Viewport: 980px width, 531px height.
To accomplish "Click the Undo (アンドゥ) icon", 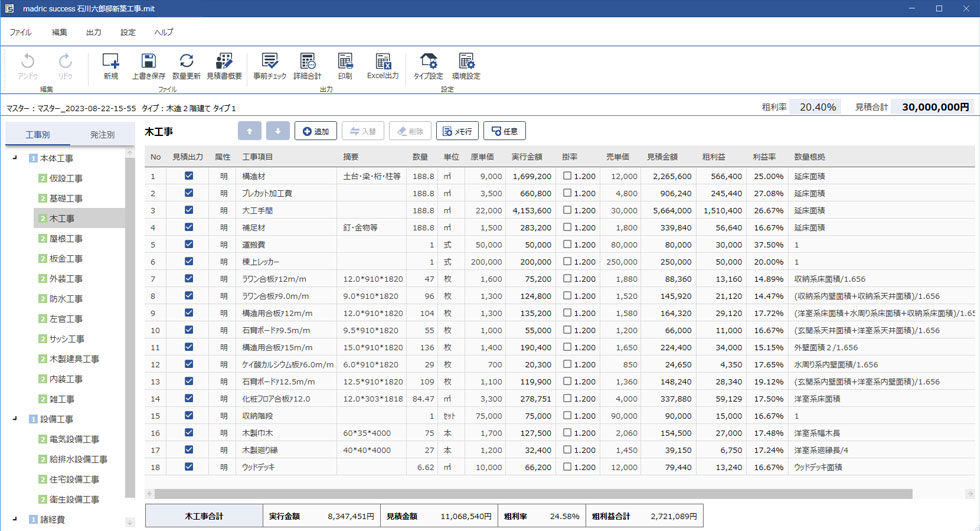I will click(x=28, y=61).
